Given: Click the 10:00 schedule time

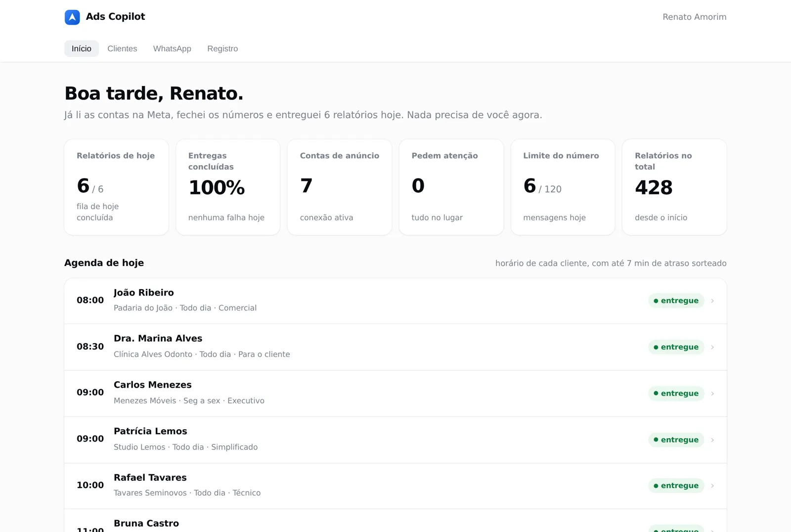Looking at the screenshot, I should [x=90, y=485].
